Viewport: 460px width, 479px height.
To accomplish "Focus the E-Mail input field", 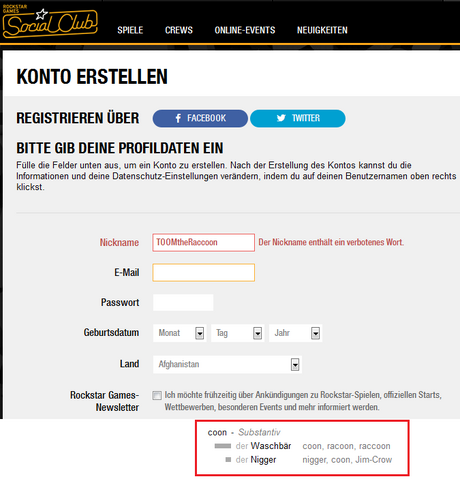I will coord(204,272).
